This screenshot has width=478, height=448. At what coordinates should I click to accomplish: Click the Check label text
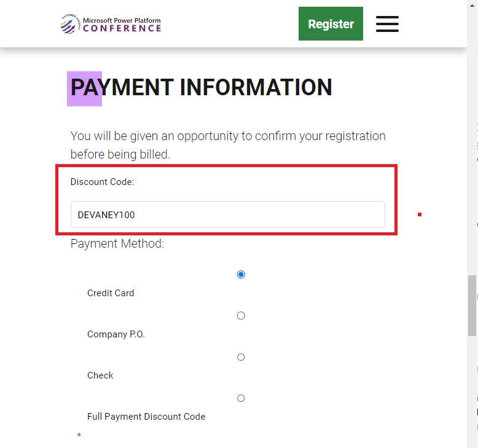pyautogui.click(x=100, y=375)
